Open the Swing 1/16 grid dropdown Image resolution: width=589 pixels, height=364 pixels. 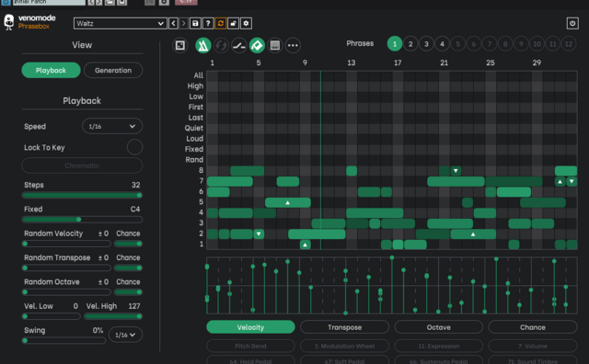125,335
